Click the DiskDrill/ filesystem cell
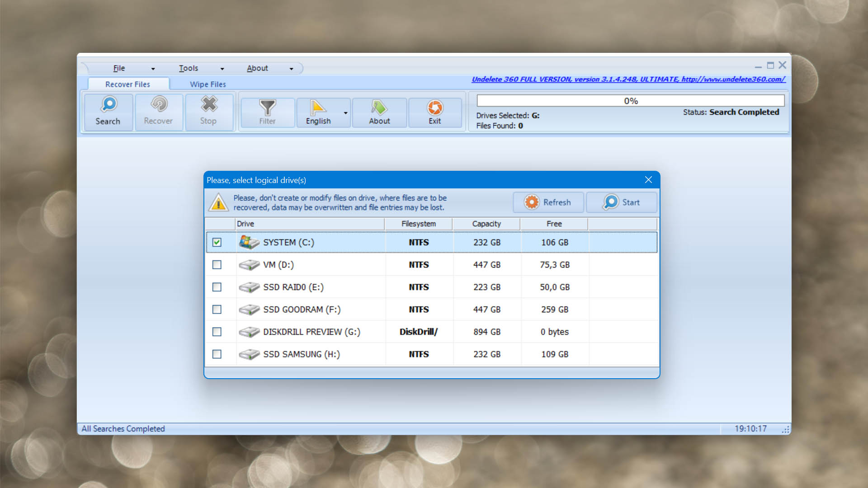This screenshot has width=868, height=488. coord(419,332)
